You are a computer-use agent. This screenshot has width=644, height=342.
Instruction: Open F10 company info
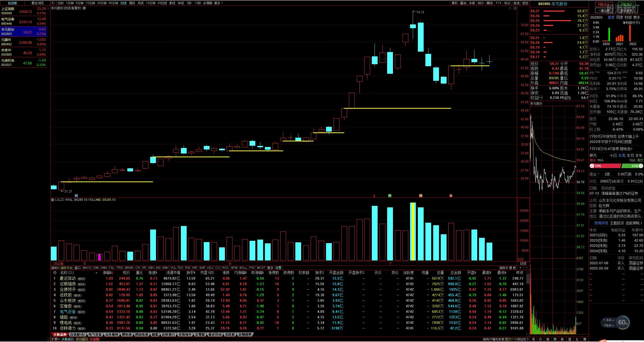click(x=499, y=3)
